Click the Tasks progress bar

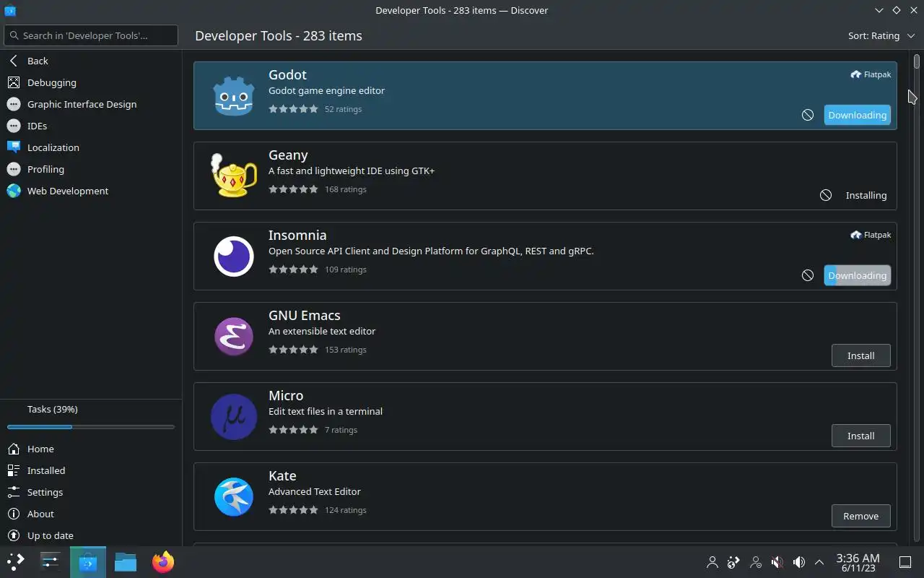coord(90,427)
